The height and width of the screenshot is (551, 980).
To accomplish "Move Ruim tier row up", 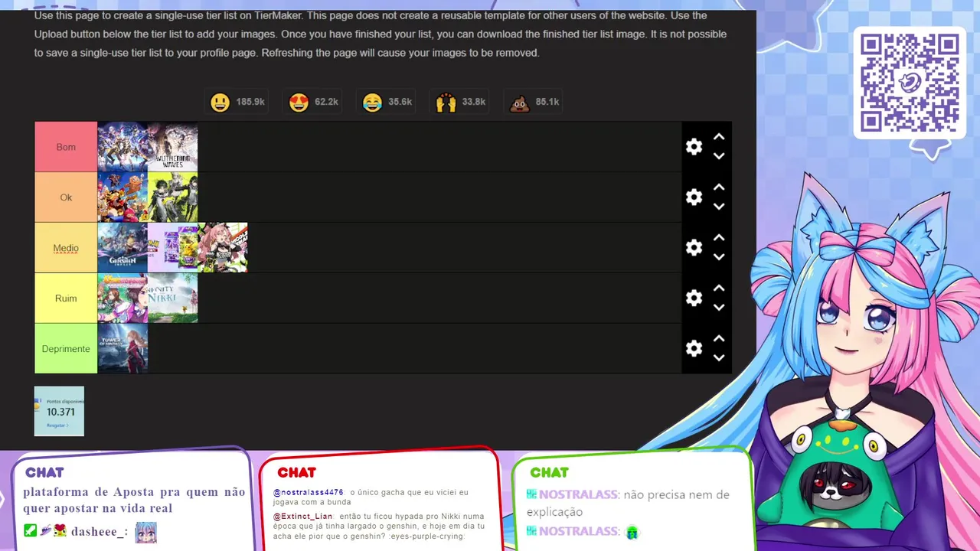I will click(719, 289).
